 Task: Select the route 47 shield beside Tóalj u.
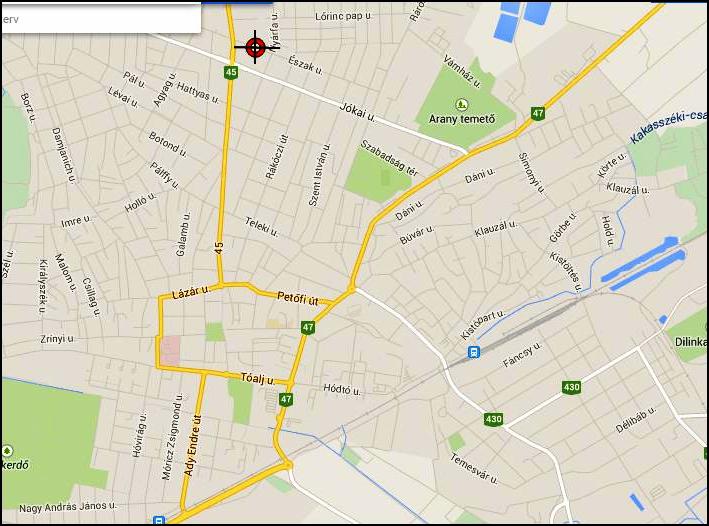pos(286,399)
